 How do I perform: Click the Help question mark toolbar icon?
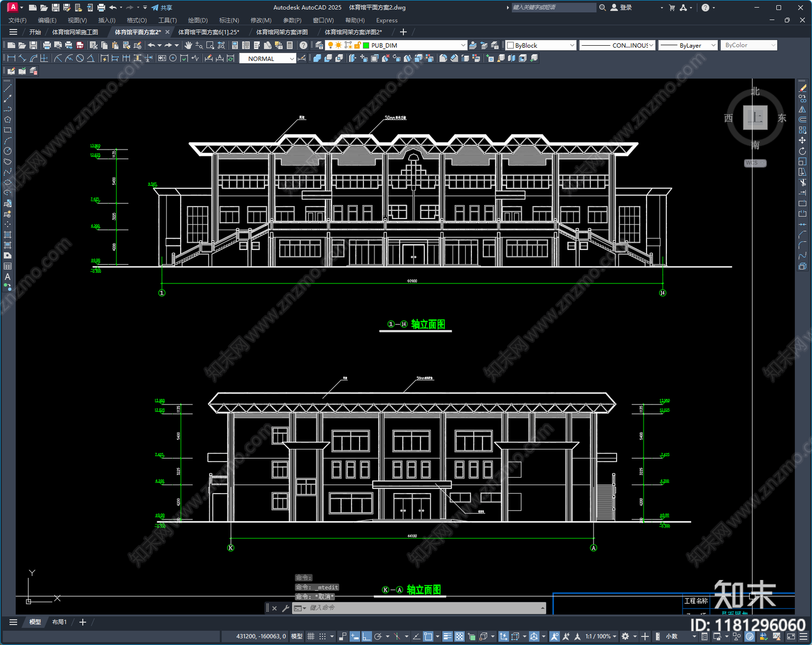click(x=303, y=45)
